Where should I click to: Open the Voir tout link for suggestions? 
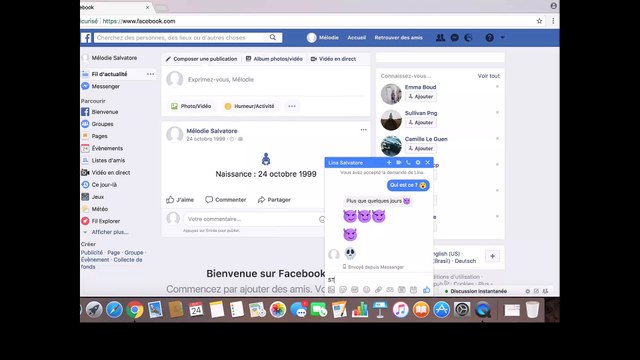point(489,76)
